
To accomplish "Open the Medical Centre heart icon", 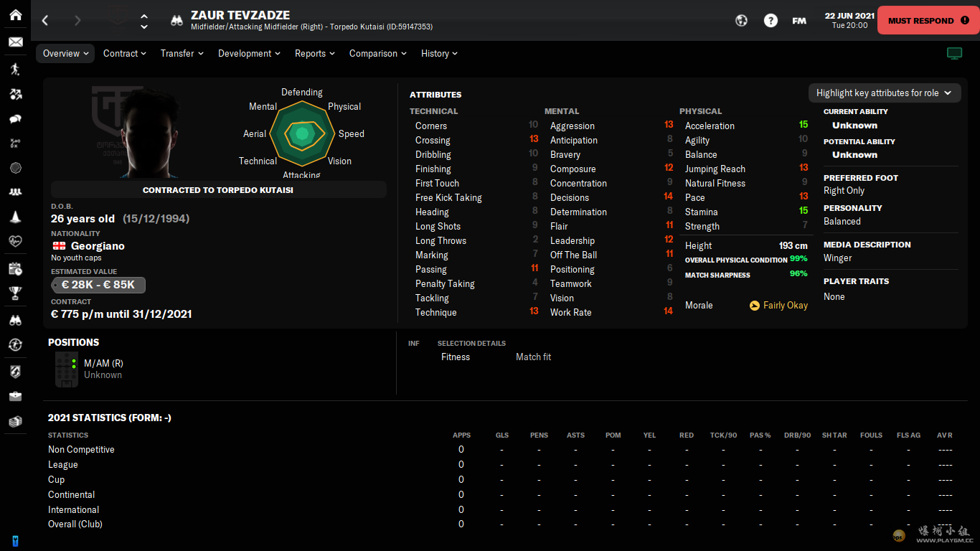I will pos(15,242).
